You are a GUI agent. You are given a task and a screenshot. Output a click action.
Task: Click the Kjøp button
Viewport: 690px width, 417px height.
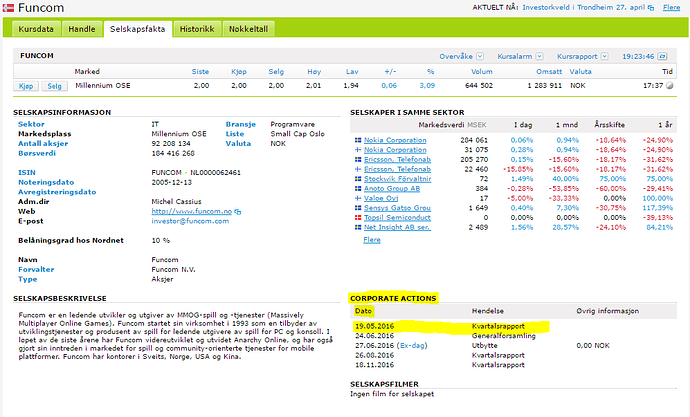[26, 86]
